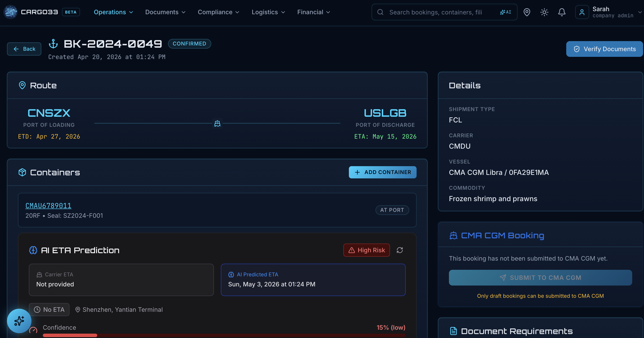Open the location pin icon in header
644x338 pixels.
tap(527, 12)
